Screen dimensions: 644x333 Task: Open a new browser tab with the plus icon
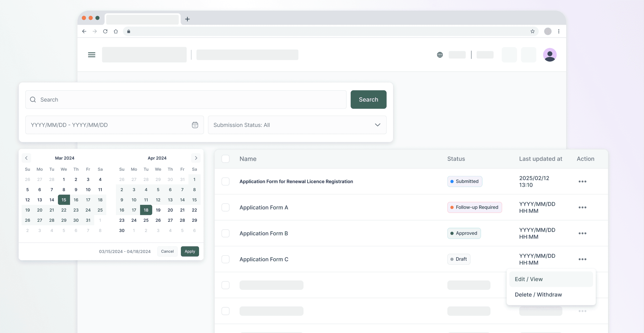point(187,19)
